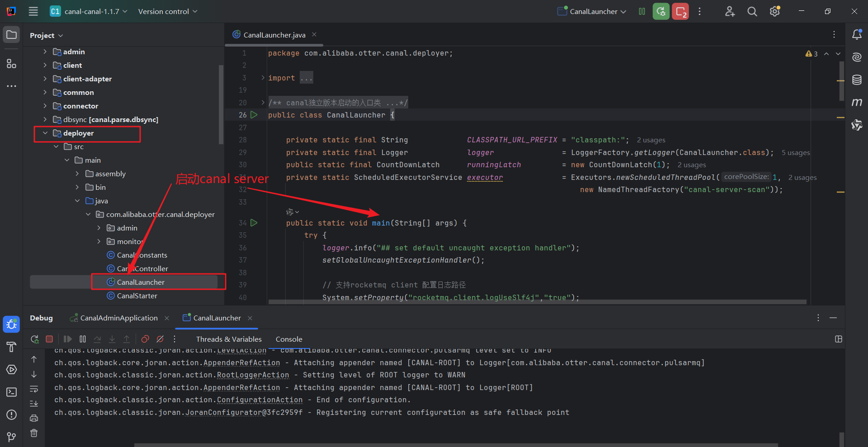Expand folded import block
The width and height of the screenshot is (868, 447).
263,78
